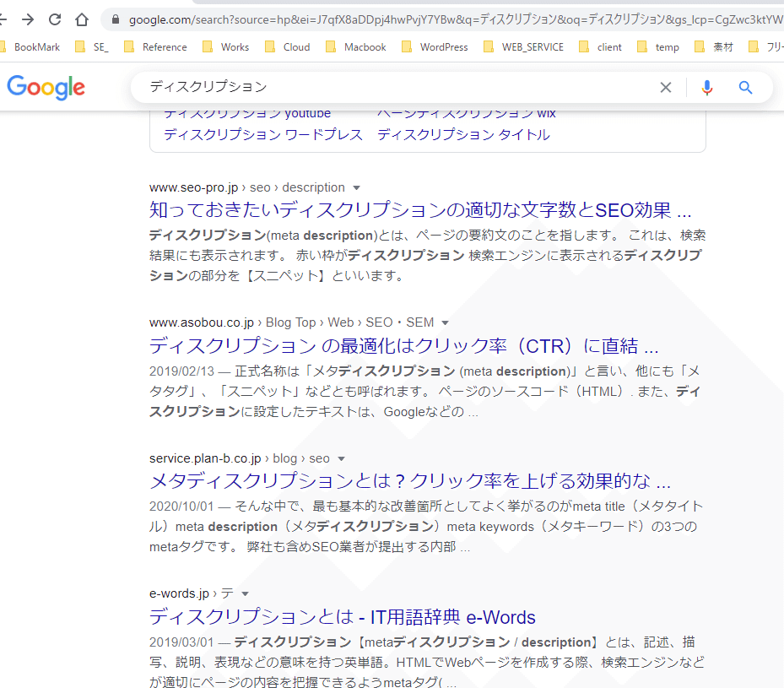Image resolution: width=784 pixels, height=688 pixels.
Task: Click the browser forward arrow
Action: click(28, 19)
